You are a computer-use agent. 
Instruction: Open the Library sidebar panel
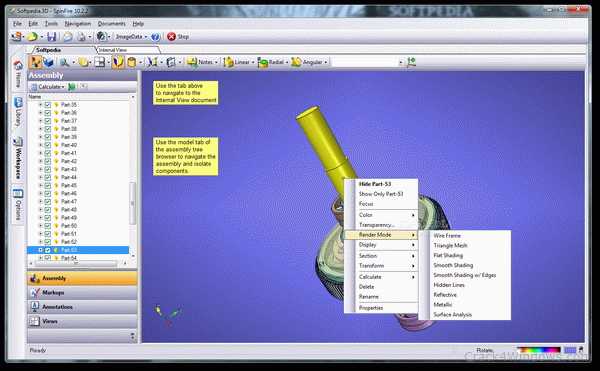[x=18, y=112]
